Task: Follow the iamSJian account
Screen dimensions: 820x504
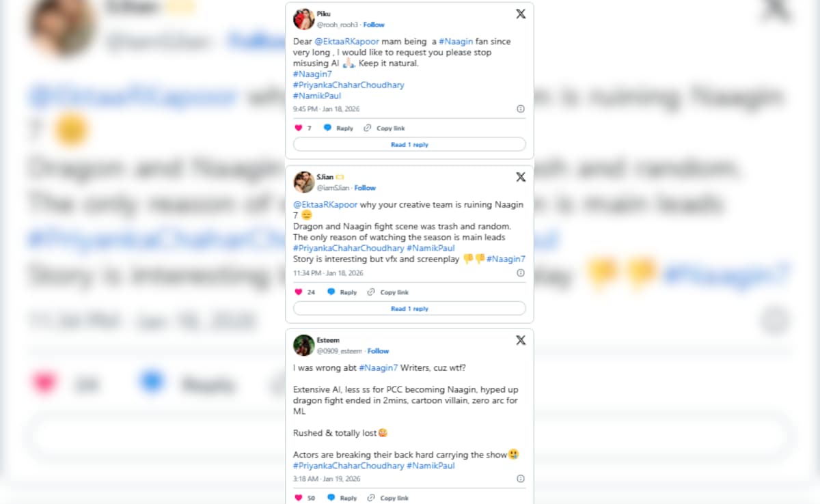Action: tap(365, 188)
